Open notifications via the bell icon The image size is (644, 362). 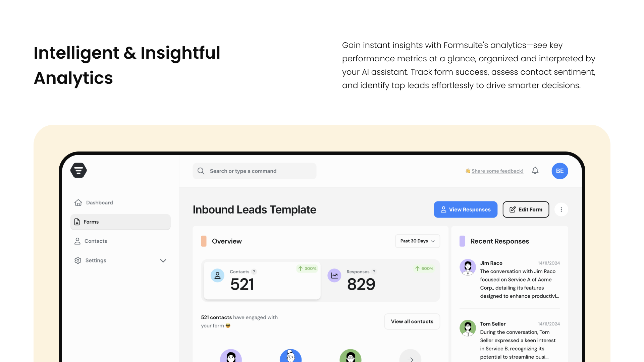(535, 171)
